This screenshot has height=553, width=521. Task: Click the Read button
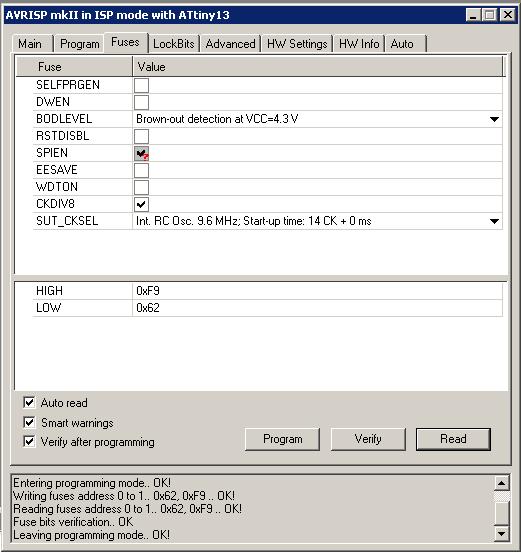[x=453, y=439]
